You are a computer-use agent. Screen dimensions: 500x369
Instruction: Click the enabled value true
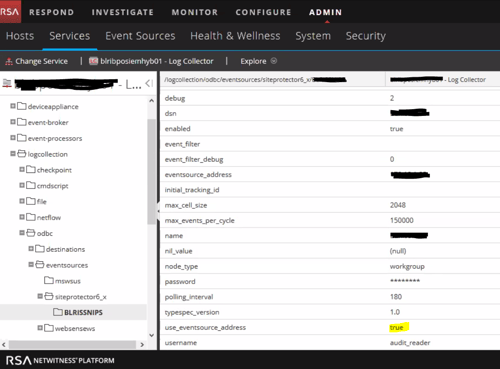pyautogui.click(x=397, y=129)
